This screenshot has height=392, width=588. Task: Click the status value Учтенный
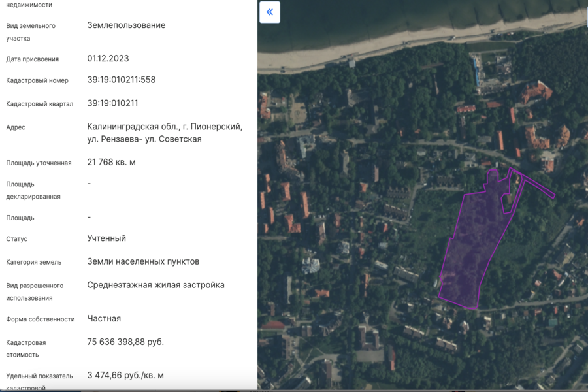pyautogui.click(x=106, y=238)
